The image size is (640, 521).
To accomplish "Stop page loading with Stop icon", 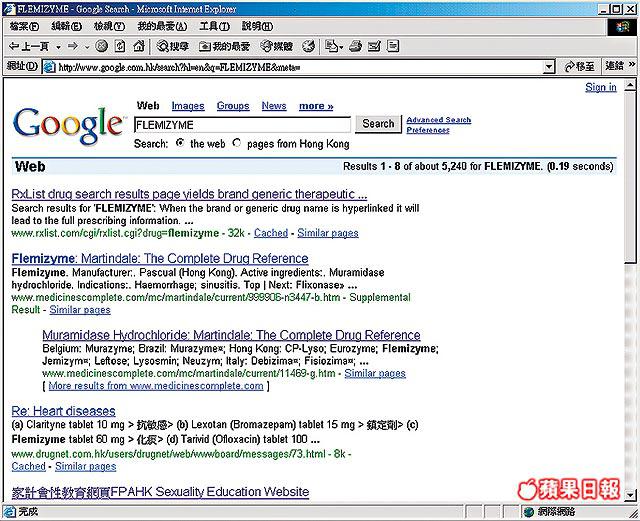I will click(101, 46).
